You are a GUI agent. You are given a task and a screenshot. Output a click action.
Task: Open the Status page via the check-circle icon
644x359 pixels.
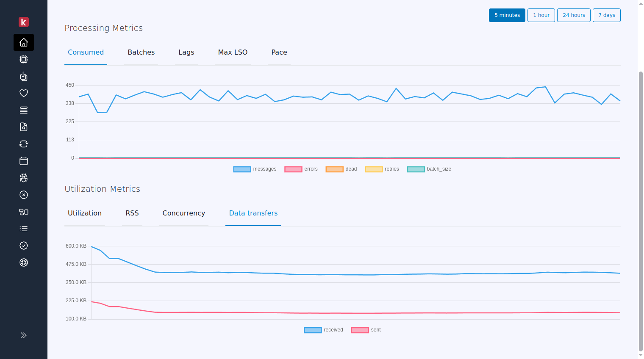click(x=23, y=246)
